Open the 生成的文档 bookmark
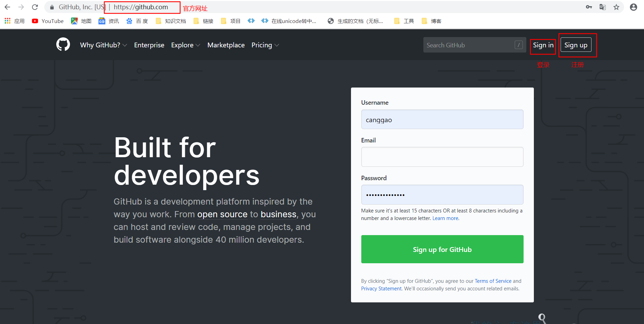 (x=355, y=21)
